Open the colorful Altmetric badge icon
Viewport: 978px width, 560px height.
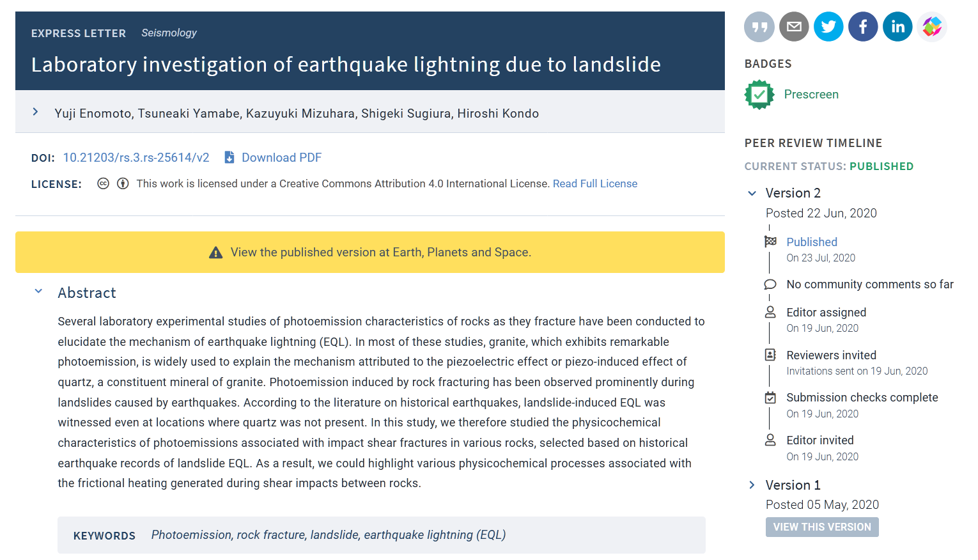[932, 27]
